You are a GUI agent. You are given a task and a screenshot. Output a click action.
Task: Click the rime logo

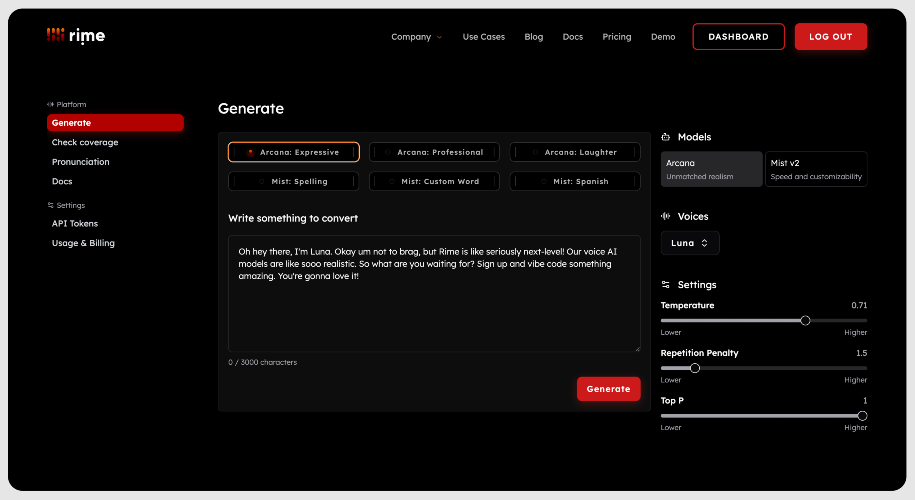click(76, 36)
